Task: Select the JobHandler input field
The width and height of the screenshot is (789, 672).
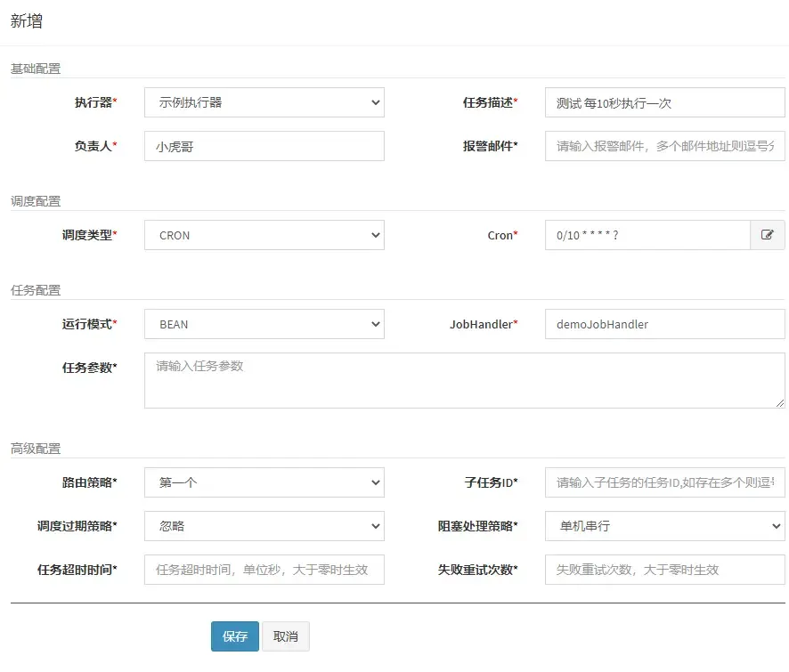Action: click(x=663, y=324)
